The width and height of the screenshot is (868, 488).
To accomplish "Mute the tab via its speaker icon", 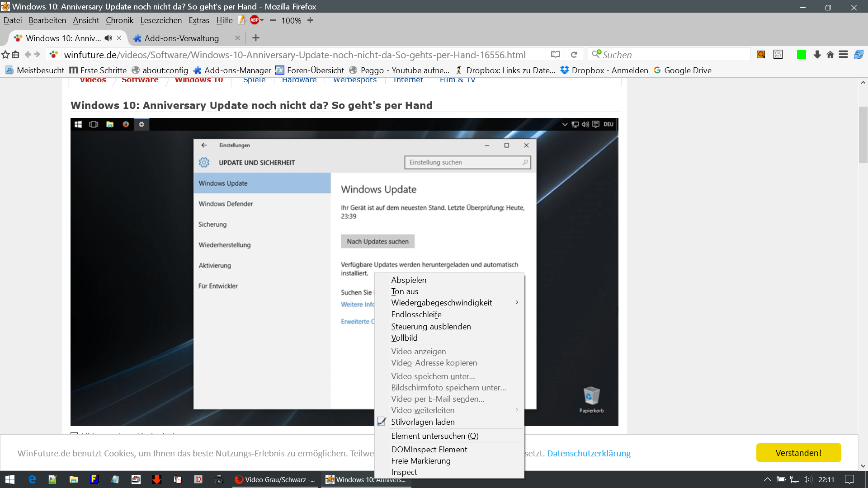I will (108, 38).
